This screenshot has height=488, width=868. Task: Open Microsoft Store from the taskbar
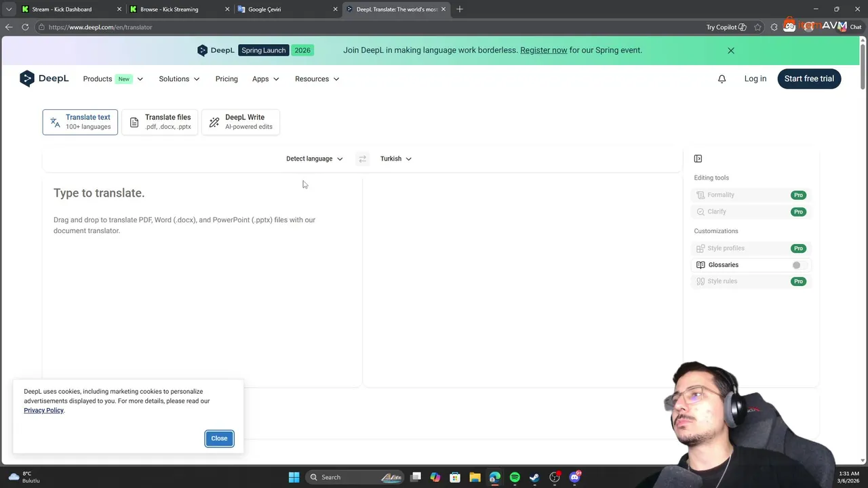[455, 477]
